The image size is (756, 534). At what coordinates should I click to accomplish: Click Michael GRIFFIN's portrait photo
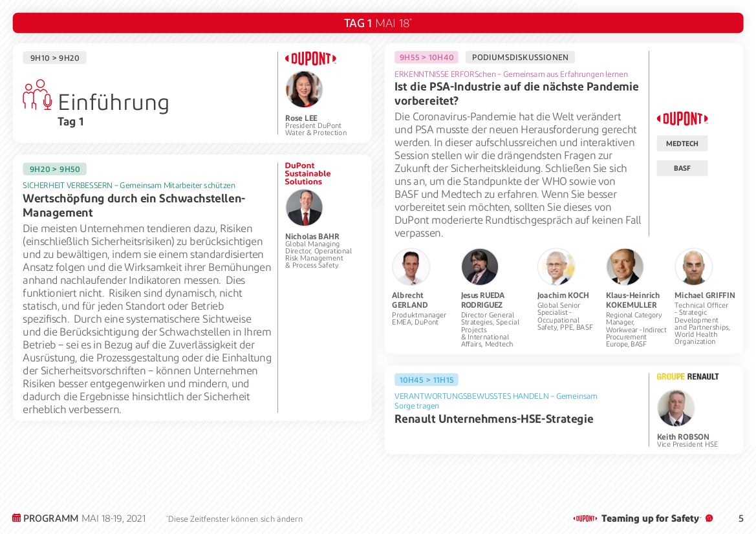pos(693,267)
